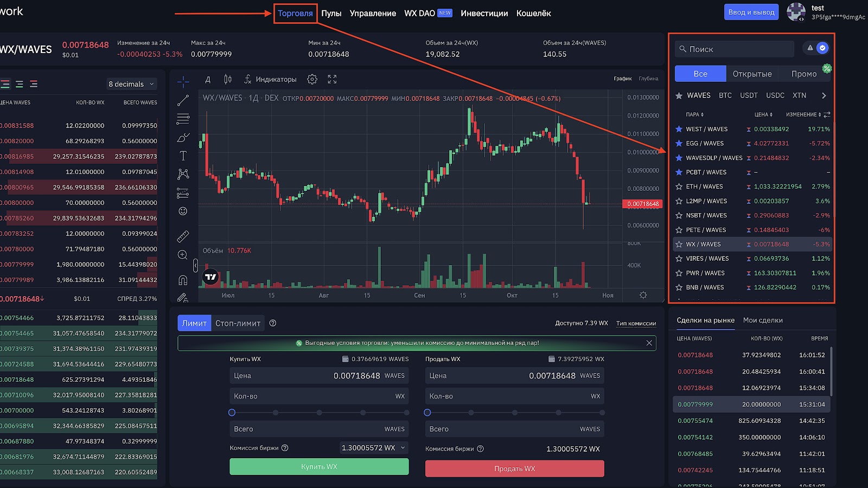Click the sell amount percentage slider handle

click(427, 413)
